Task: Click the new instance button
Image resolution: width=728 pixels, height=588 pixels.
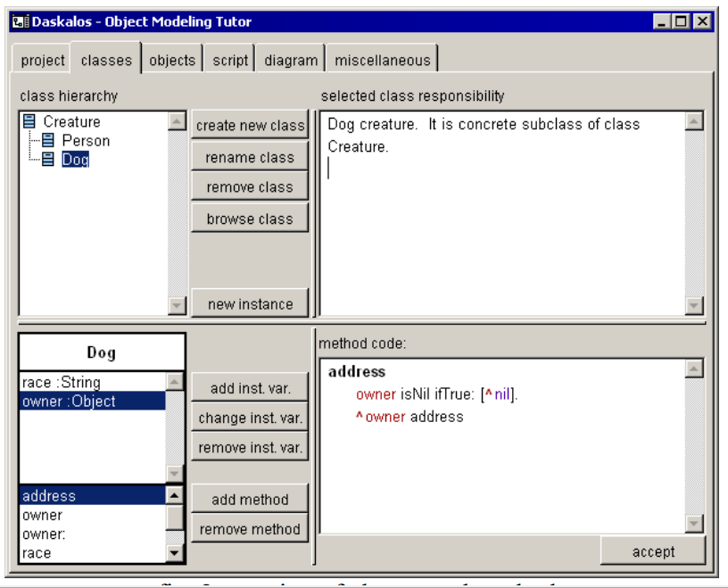Action: coord(250,303)
